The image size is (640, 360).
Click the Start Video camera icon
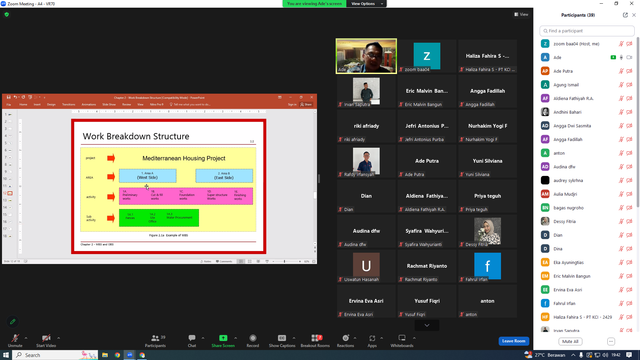46,338
